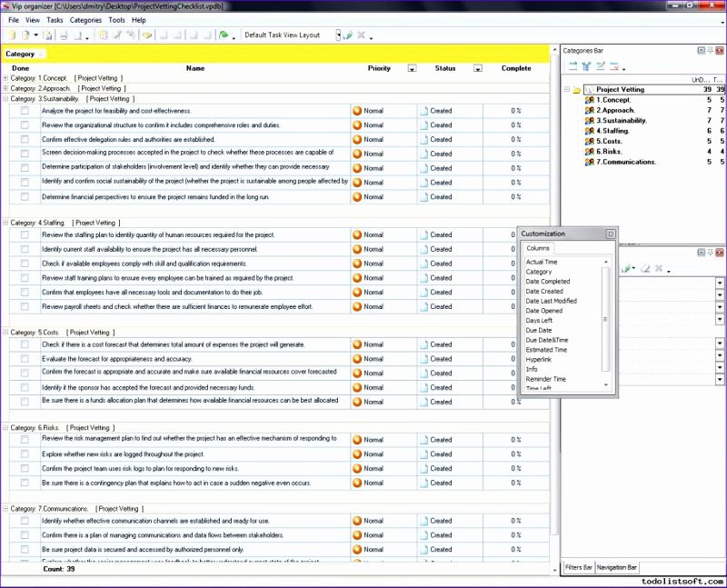Open the Default Task View Layout dropdown
The image size is (727, 588).
[x=340, y=35]
